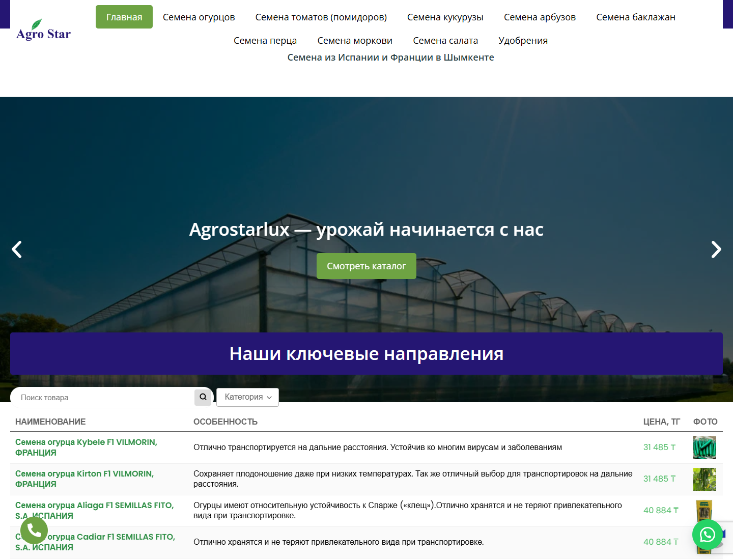The height and width of the screenshot is (560, 733).
Task: Click Наши ключевые направления heading
Action: (366, 353)
